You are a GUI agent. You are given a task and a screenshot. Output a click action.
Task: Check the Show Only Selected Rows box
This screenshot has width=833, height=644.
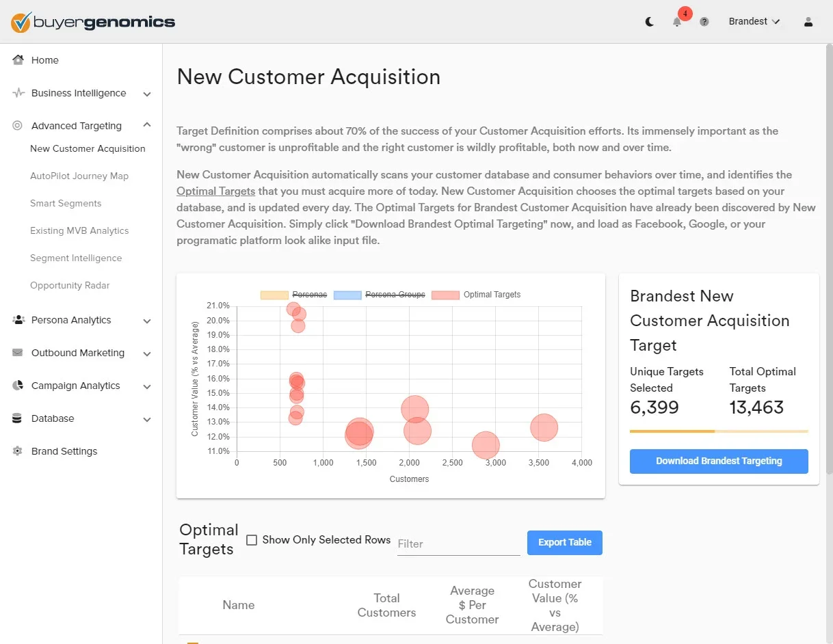[252, 540]
